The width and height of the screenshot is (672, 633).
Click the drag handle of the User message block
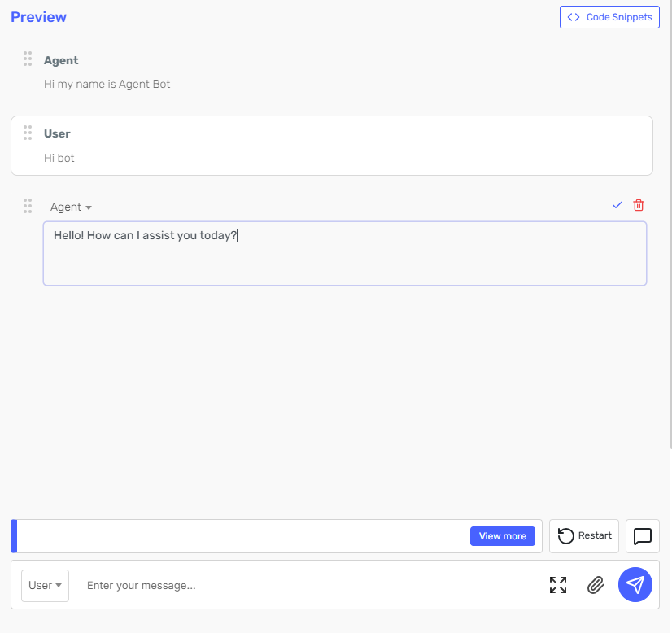(x=27, y=133)
